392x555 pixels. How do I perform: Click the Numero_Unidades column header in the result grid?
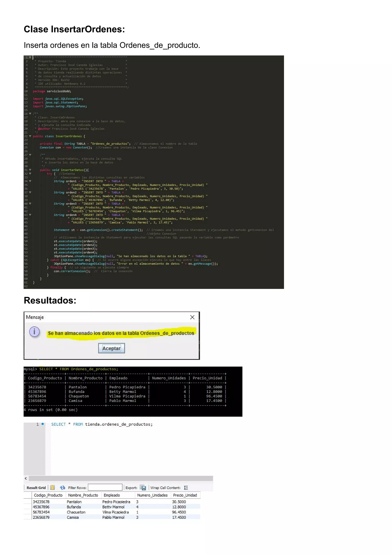152,495
